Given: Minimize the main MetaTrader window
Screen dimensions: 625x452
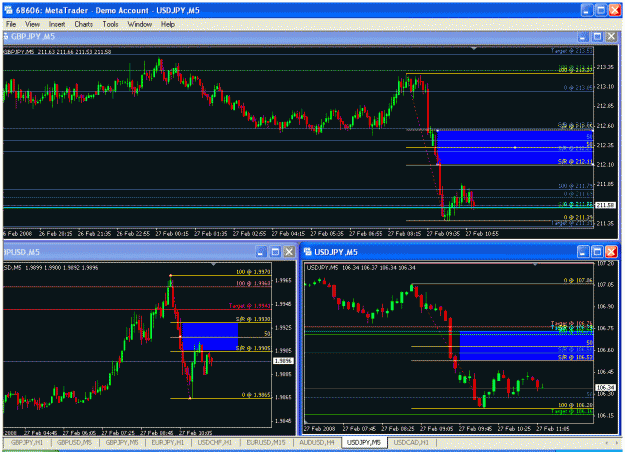Looking at the screenshot, I should coord(586,10).
